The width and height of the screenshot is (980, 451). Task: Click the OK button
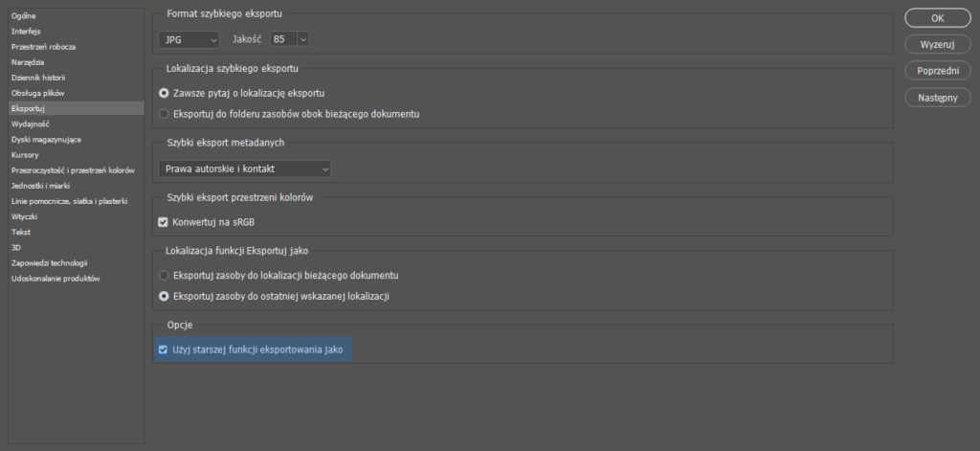click(938, 18)
